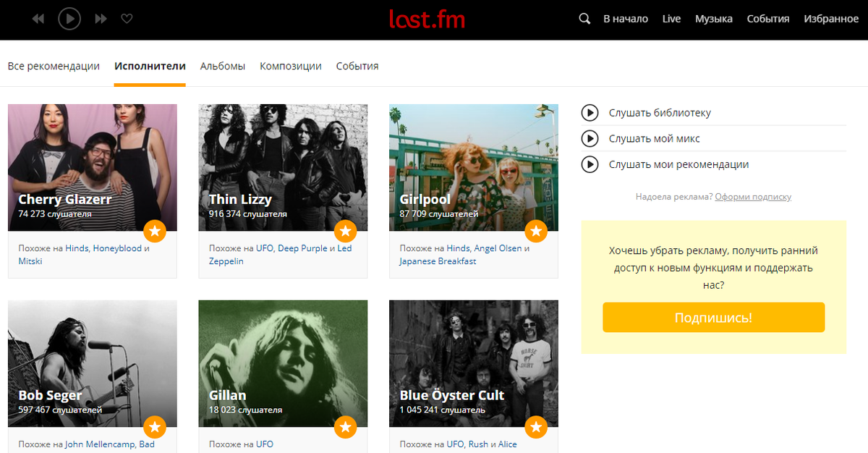The image size is (868, 453).
Task: Love the current track with heart icon
Action: (x=127, y=19)
